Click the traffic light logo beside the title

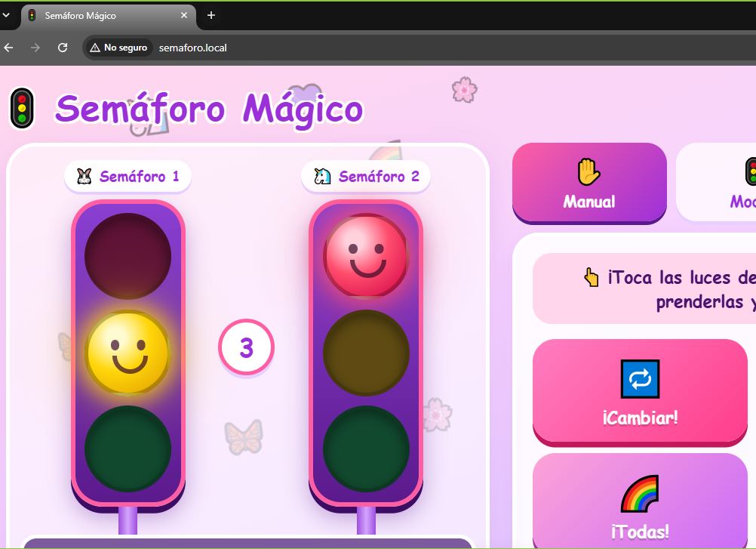click(x=22, y=109)
